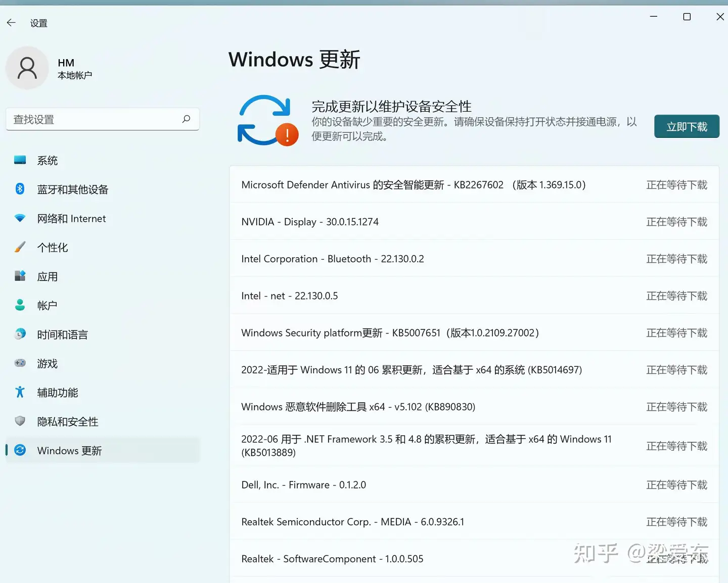Go to 隐私和安全性 settings
The width and height of the screenshot is (728, 583).
[103, 422]
